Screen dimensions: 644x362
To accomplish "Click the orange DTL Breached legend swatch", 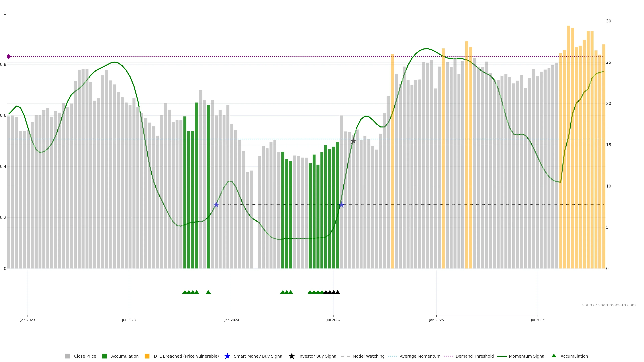I will [147, 356].
